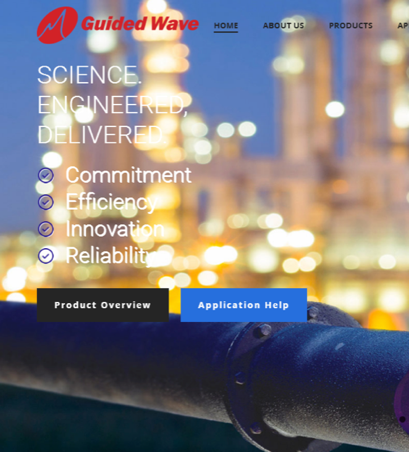409x452 pixels.
Task: Click the checkmark icon beside Efficiency
Action: (46, 202)
